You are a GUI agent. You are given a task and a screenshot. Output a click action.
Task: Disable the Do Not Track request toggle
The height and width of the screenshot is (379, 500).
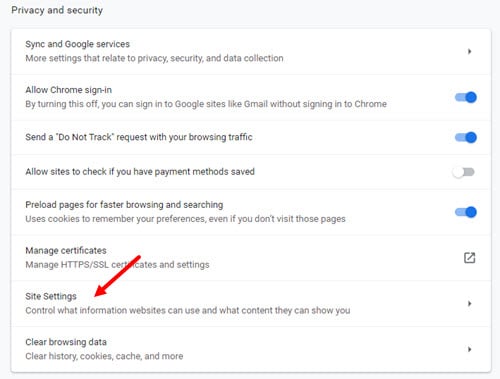coord(466,137)
